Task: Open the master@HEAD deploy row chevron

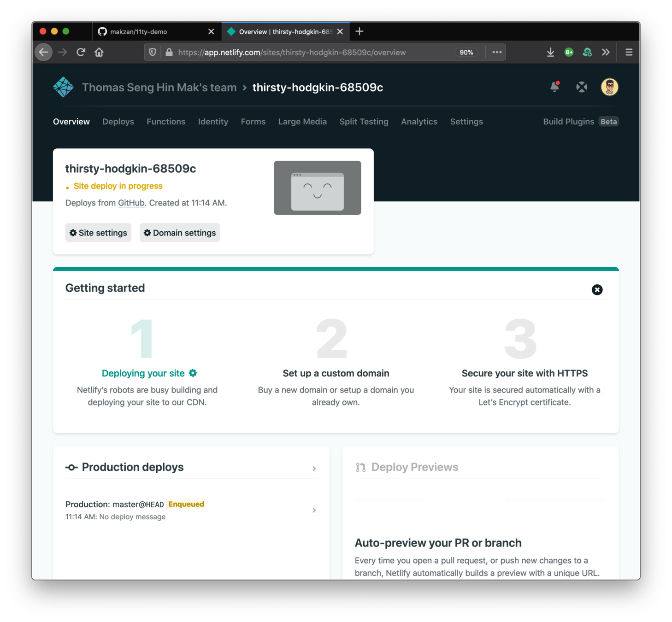Action: point(314,510)
